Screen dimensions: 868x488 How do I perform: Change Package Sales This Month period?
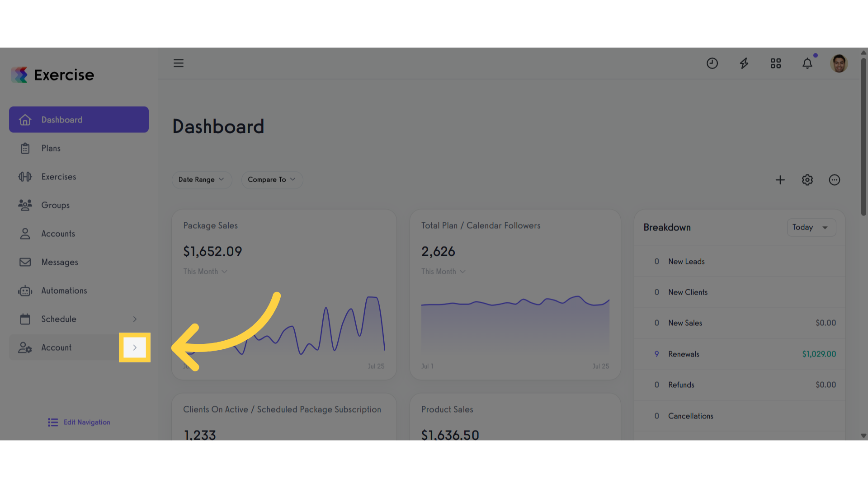[x=205, y=272]
